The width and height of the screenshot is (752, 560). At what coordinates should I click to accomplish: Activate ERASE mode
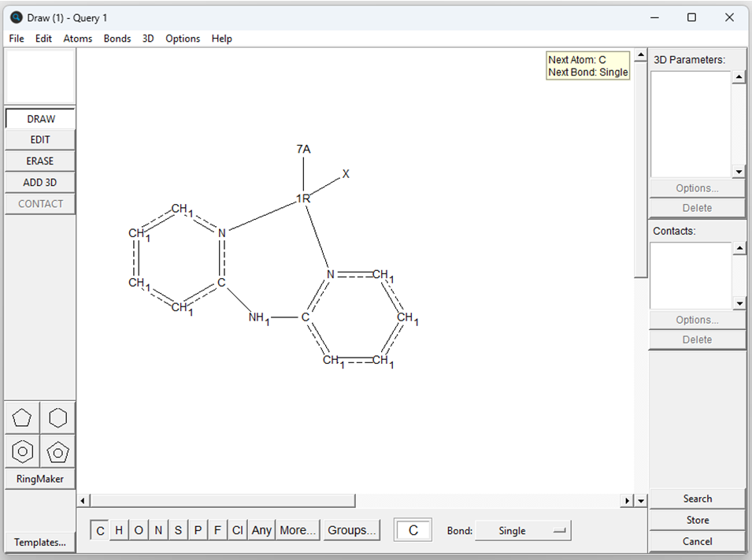40,161
